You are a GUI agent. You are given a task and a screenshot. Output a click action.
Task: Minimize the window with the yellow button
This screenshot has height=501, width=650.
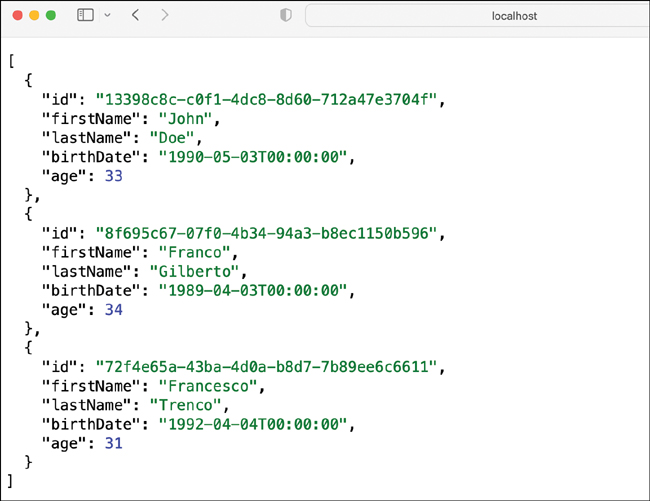(33, 16)
